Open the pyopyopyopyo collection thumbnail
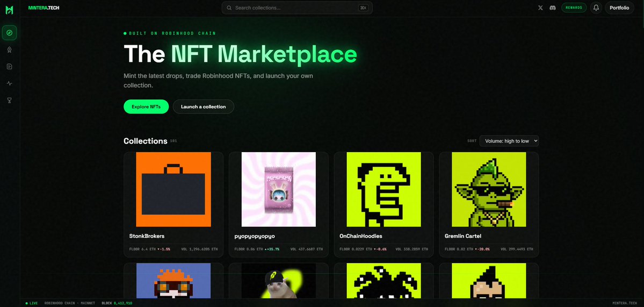Screen dimensions: 644x307 tap(278, 189)
